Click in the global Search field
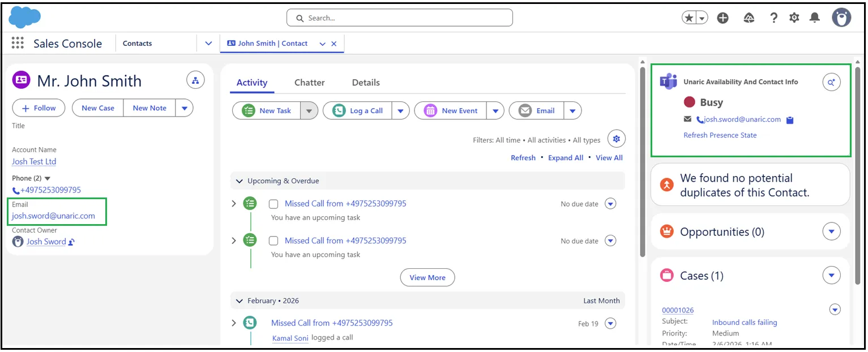The width and height of the screenshot is (868, 352). coord(400,18)
